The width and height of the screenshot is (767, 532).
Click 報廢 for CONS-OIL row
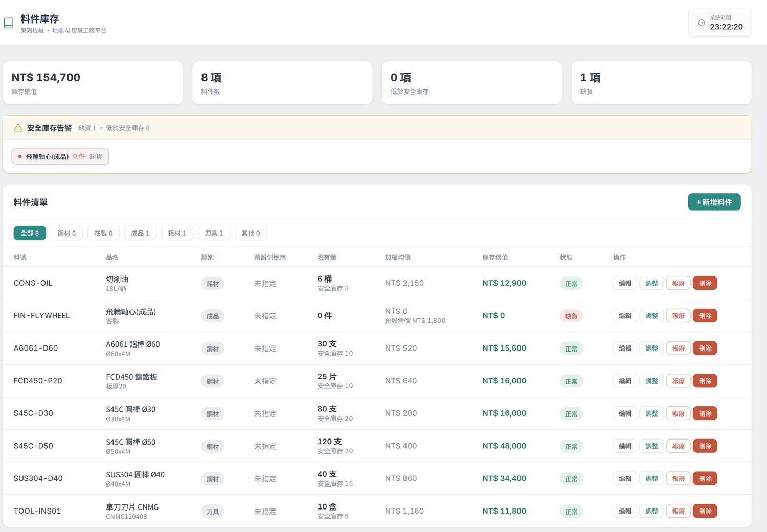pyautogui.click(x=678, y=283)
